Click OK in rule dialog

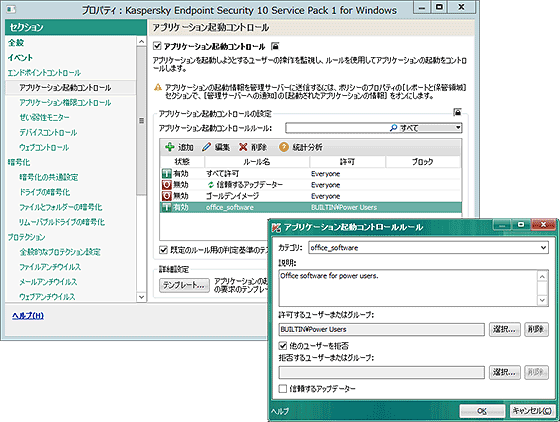coord(482,411)
